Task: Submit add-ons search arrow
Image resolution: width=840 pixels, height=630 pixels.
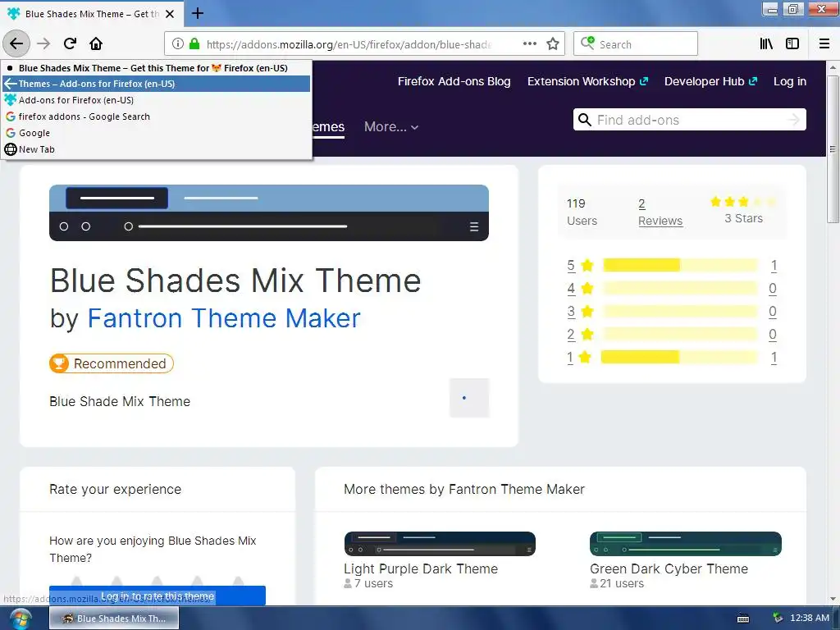Action: tap(793, 120)
